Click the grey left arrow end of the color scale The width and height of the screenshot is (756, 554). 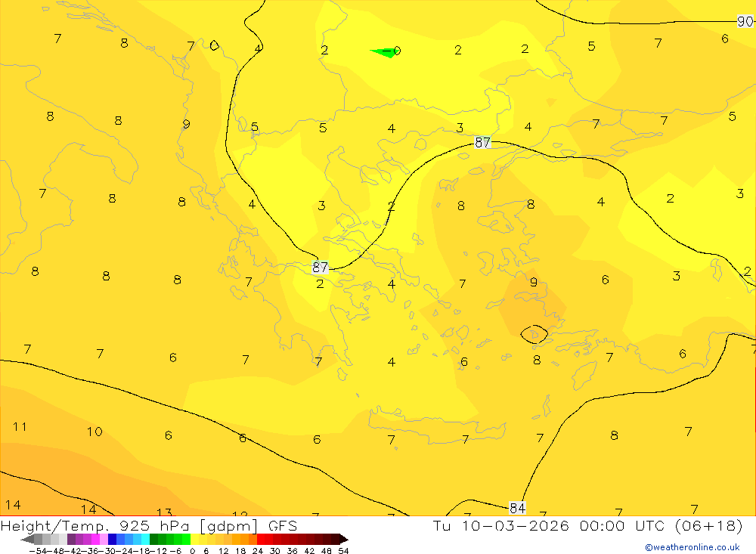27,540
